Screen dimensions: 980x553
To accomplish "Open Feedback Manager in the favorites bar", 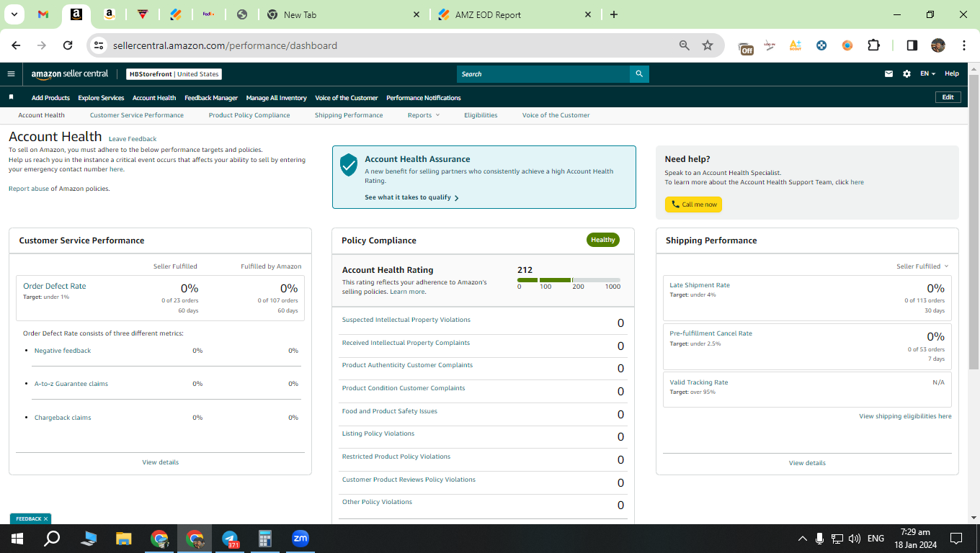I will pos(211,98).
